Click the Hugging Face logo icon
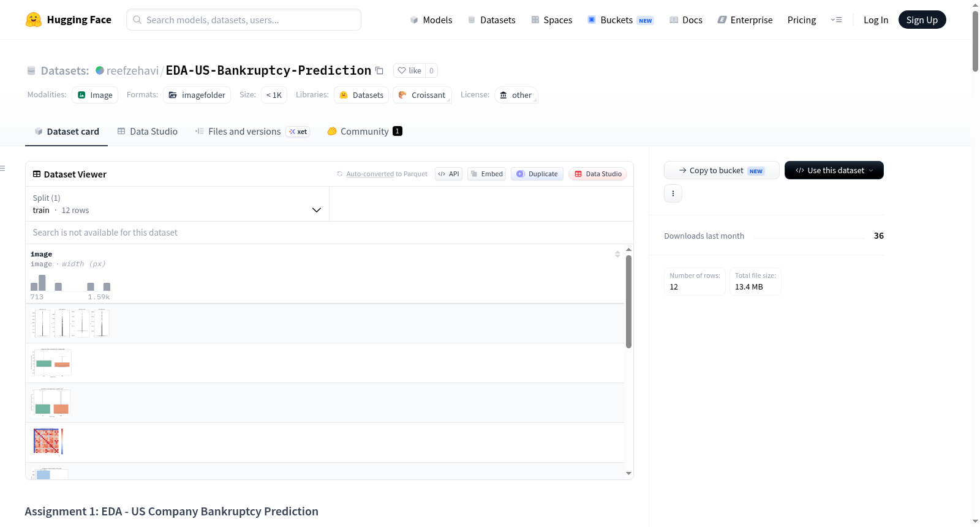The height and width of the screenshot is (527, 980). point(34,20)
